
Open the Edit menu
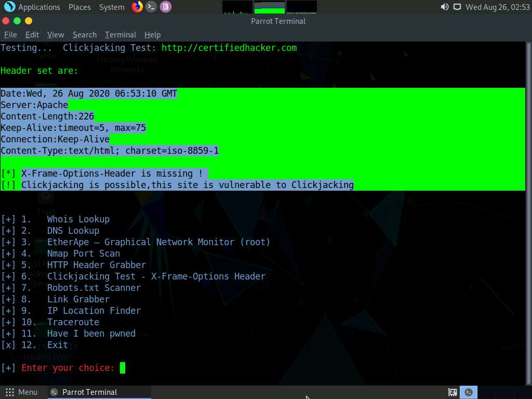pos(32,35)
